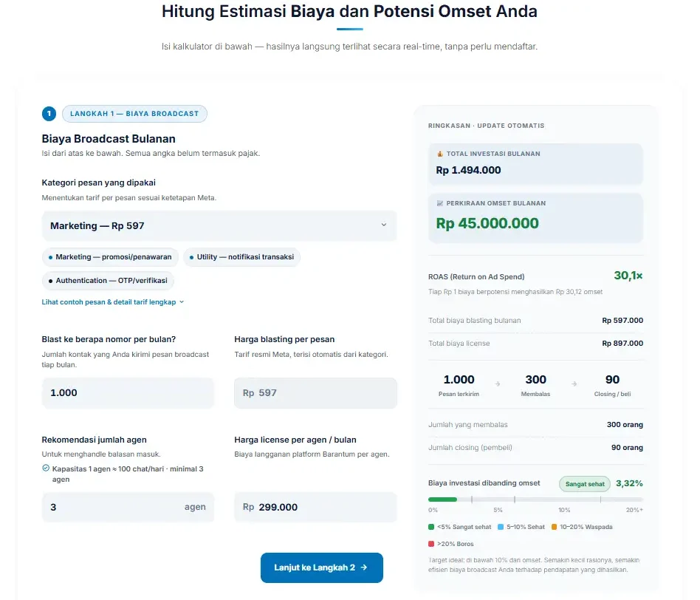The width and height of the screenshot is (700, 600).
Task: Click the '90' Closing / beli funnel figure
Action: [x=612, y=379]
